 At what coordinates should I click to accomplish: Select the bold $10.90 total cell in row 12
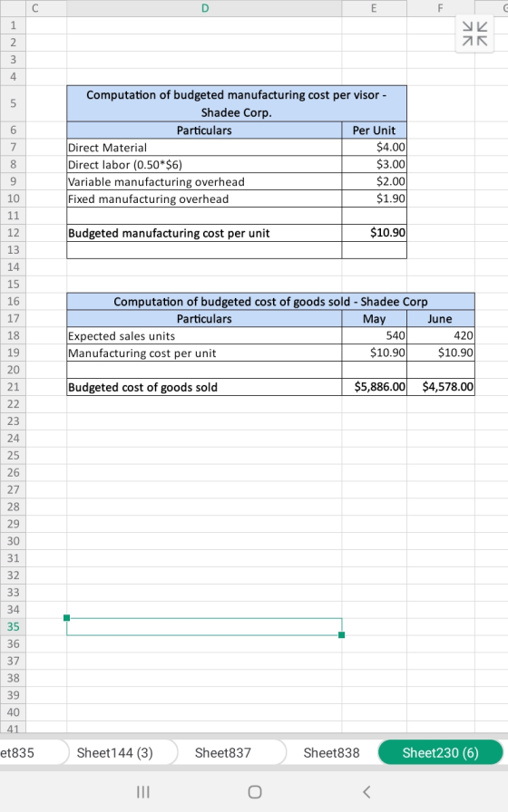(375, 233)
